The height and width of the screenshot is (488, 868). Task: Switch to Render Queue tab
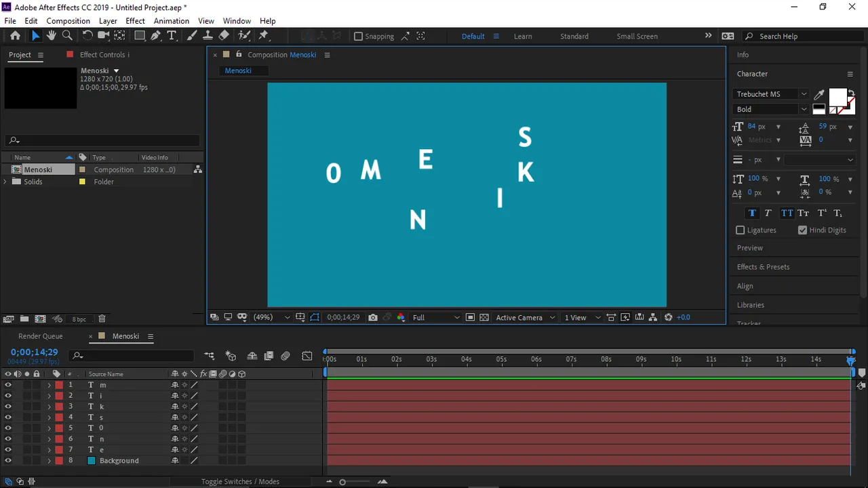(x=41, y=336)
